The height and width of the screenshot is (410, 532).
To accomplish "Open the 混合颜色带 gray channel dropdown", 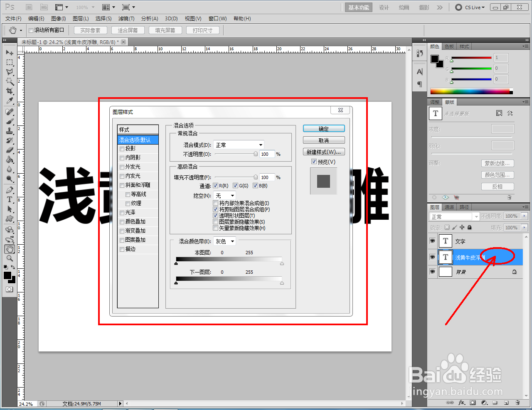I will [224, 241].
